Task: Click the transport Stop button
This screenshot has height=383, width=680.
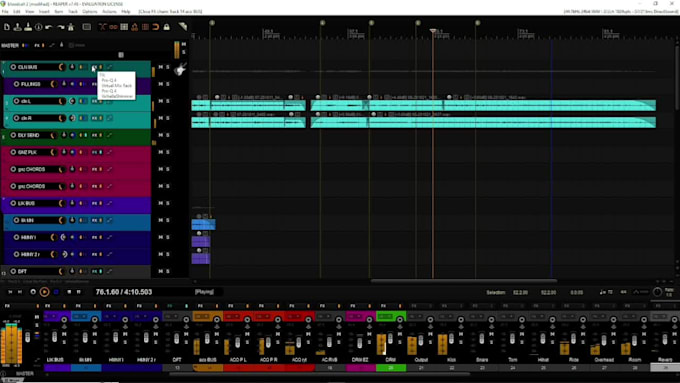Action: click(x=69, y=292)
